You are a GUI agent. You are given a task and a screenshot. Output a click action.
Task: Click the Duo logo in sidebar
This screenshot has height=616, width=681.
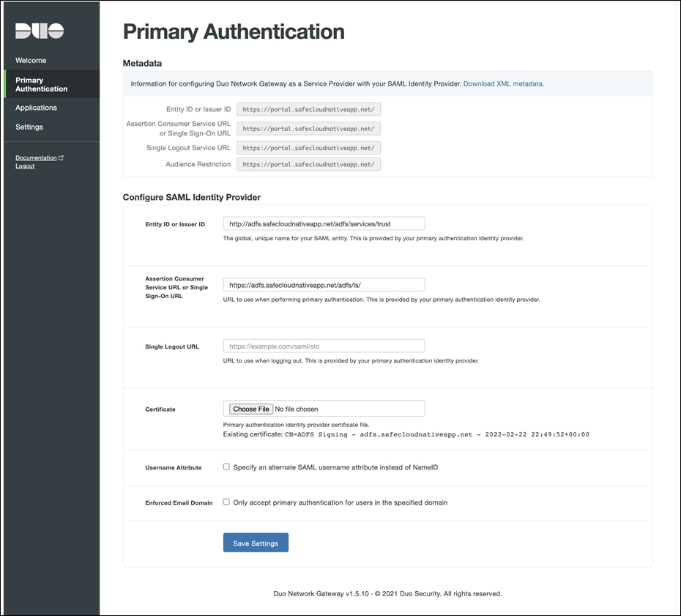(x=40, y=31)
